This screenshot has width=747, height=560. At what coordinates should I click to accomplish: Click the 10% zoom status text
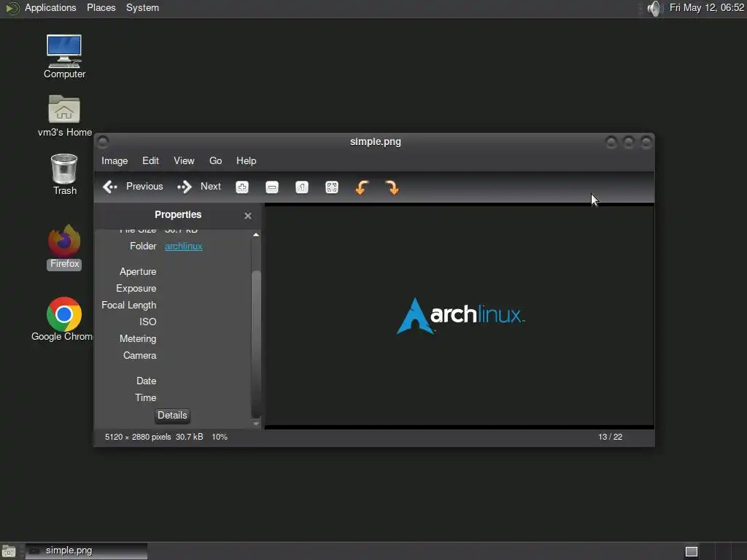pyautogui.click(x=220, y=437)
